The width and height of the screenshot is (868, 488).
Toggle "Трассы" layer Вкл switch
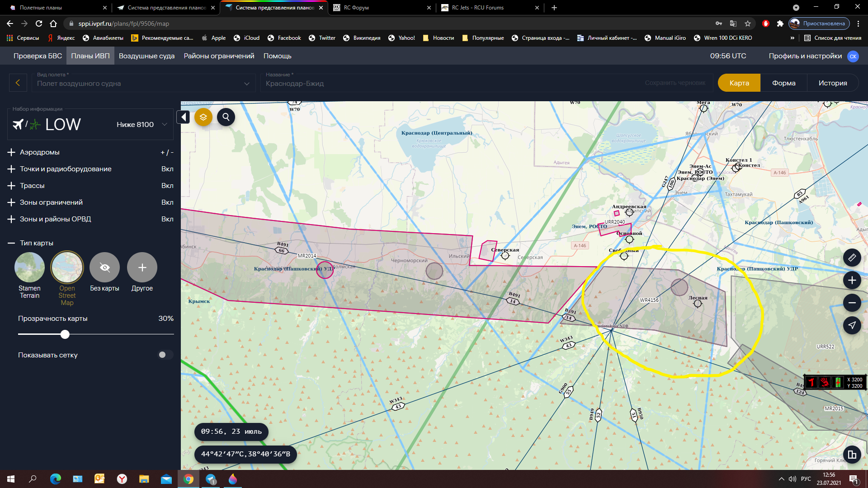pyautogui.click(x=167, y=186)
